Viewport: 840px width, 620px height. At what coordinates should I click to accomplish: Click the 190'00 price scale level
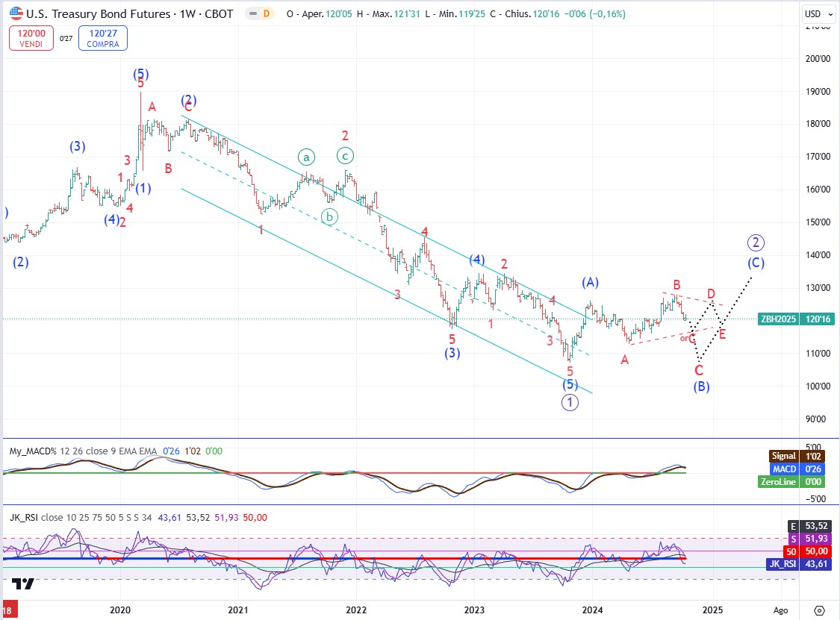click(818, 91)
